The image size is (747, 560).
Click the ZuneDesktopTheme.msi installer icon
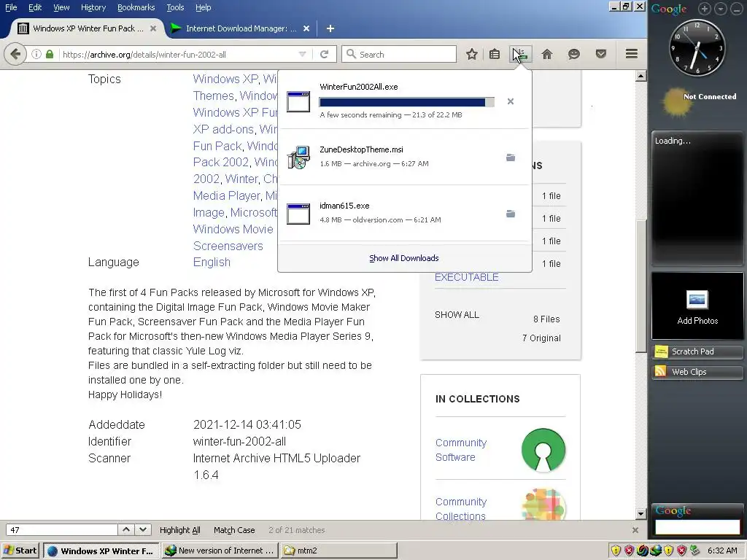click(298, 157)
